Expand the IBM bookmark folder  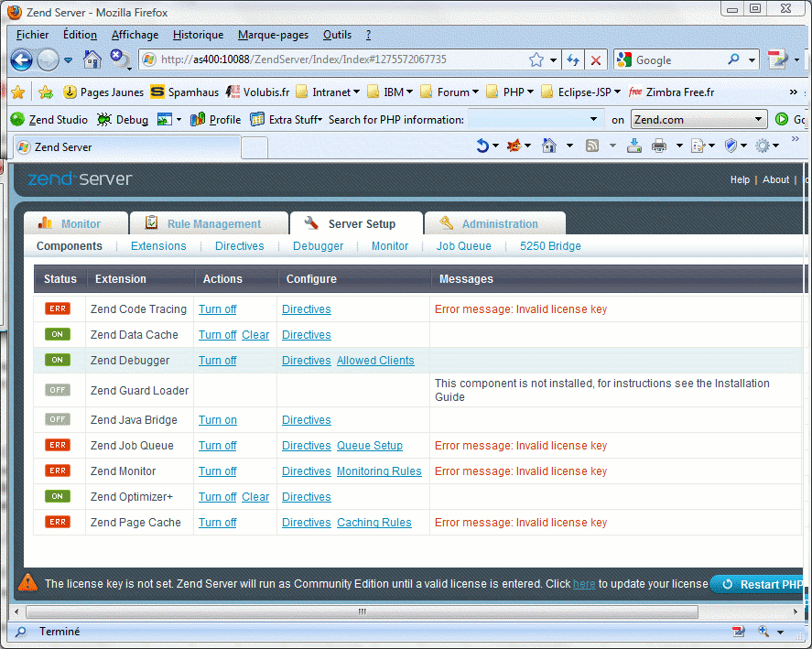click(x=390, y=92)
